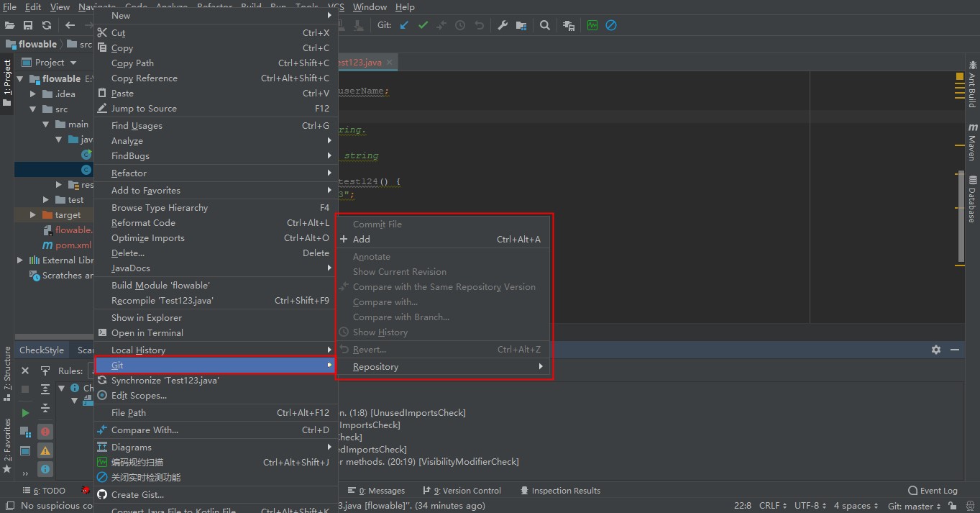
Task: Expand the target folder in project tree
Action: [33, 215]
